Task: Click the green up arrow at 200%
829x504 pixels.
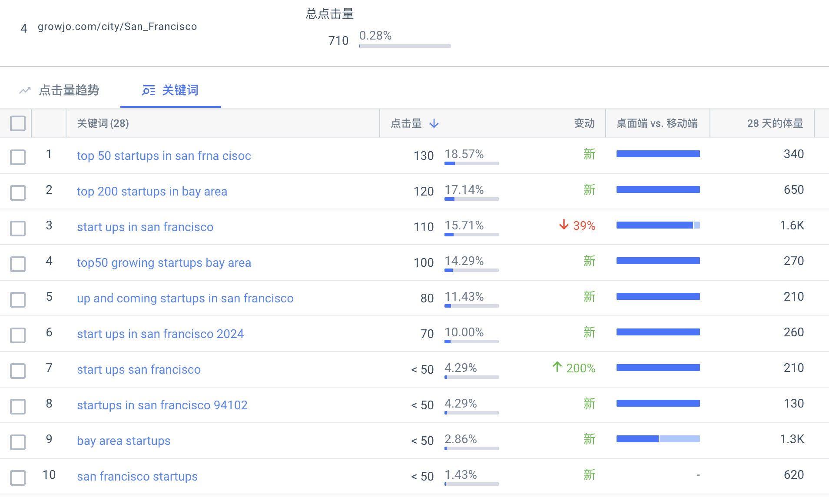Action: [557, 367]
